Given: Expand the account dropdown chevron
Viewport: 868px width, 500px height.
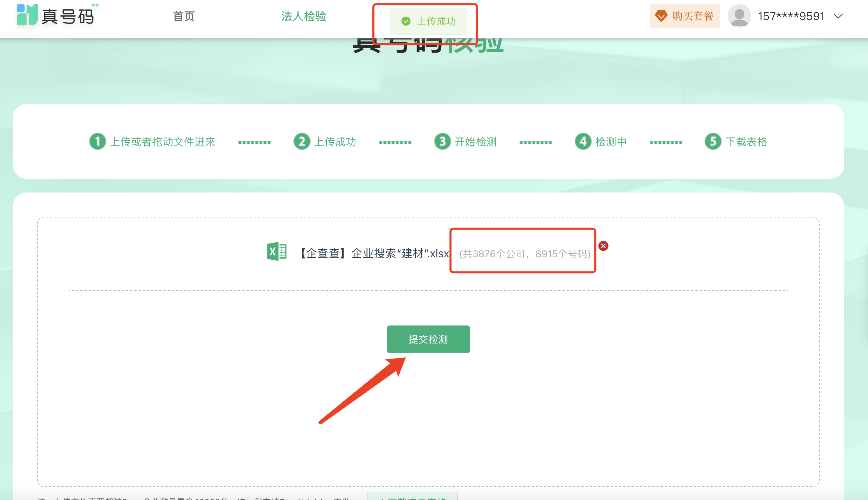Looking at the screenshot, I should (x=838, y=16).
